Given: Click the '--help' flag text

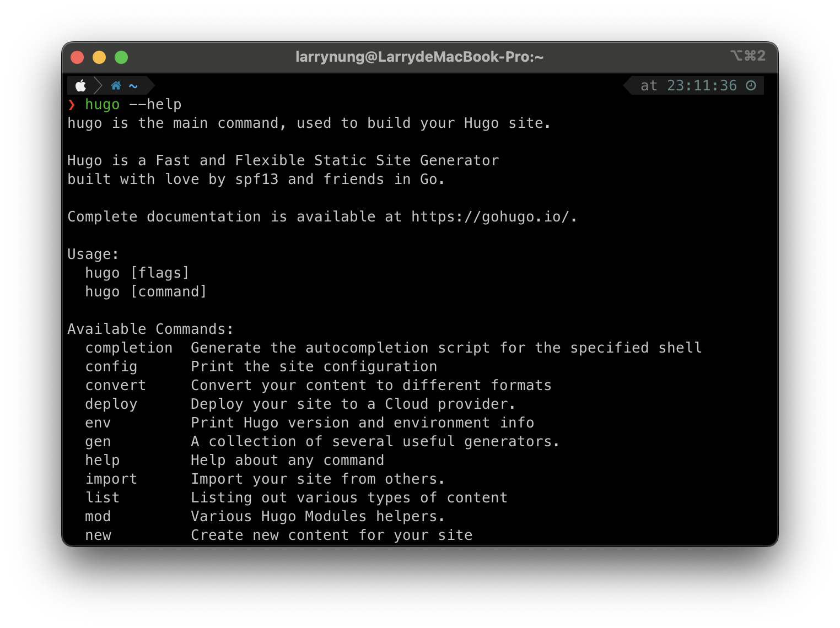Looking at the screenshot, I should click(x=155, y=105).
